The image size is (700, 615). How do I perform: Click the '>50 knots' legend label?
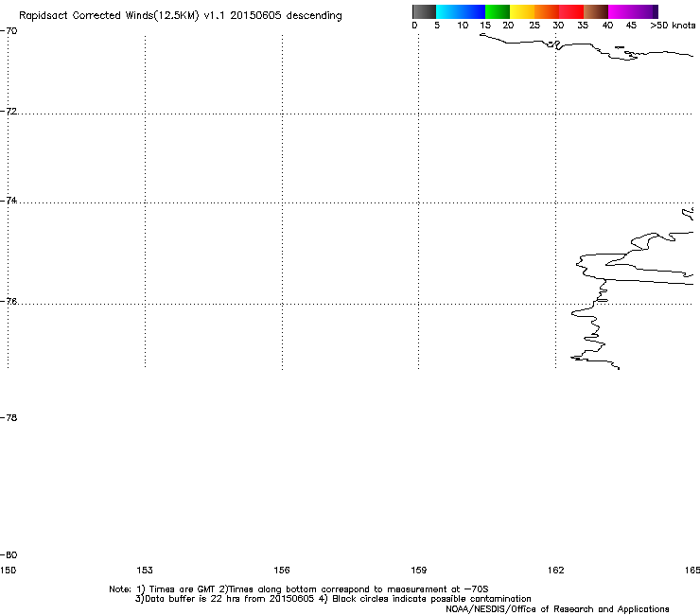[x=673, y=25]
